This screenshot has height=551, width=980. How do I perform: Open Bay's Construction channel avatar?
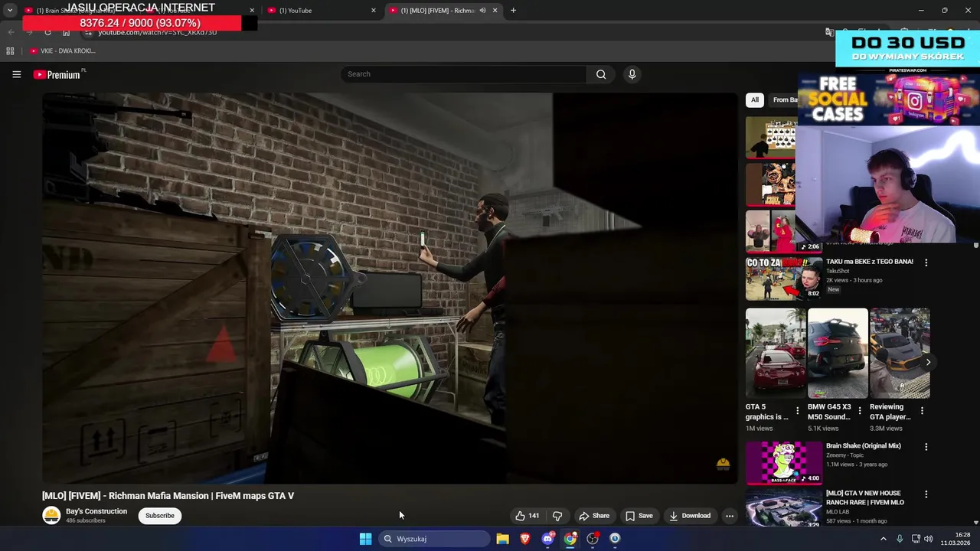click(51, 516)
